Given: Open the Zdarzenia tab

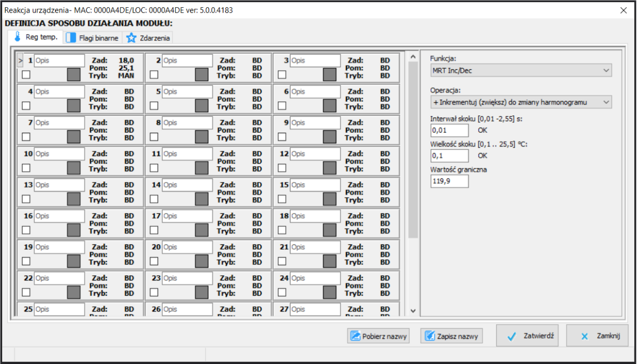Looking at the screenshot, I should point(147,38).
